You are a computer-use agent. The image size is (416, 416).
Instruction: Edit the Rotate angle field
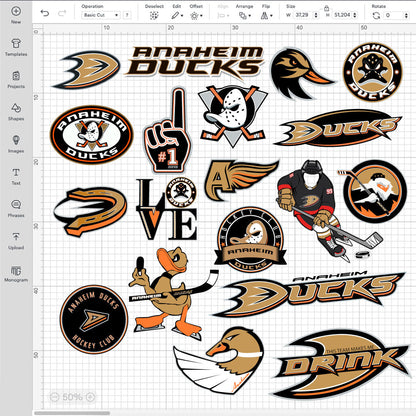pyautogui.click(x=393, y=15)
